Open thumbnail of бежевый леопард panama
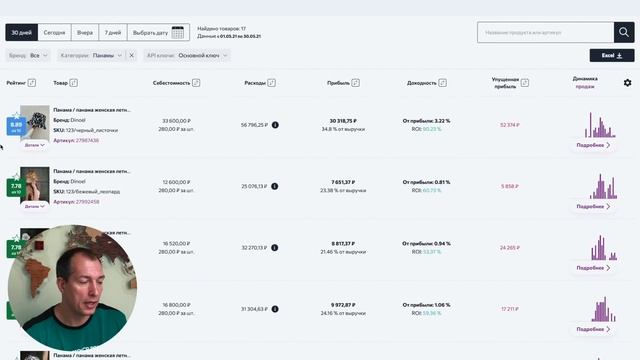Screen dimensions: 640x360 (x=35, y=184)
